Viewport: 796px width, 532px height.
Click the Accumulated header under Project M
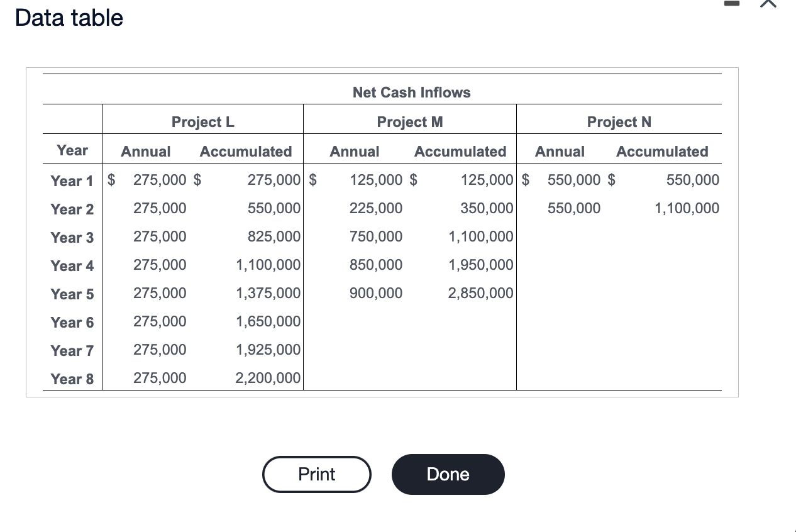tap(460, 151)
